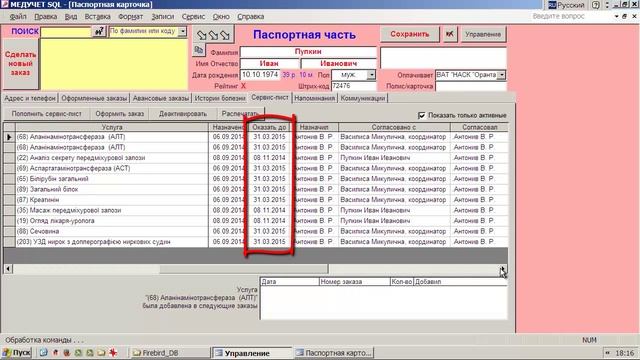
Task: Click the Полис/карточка field
Action: tap(471, 86)
